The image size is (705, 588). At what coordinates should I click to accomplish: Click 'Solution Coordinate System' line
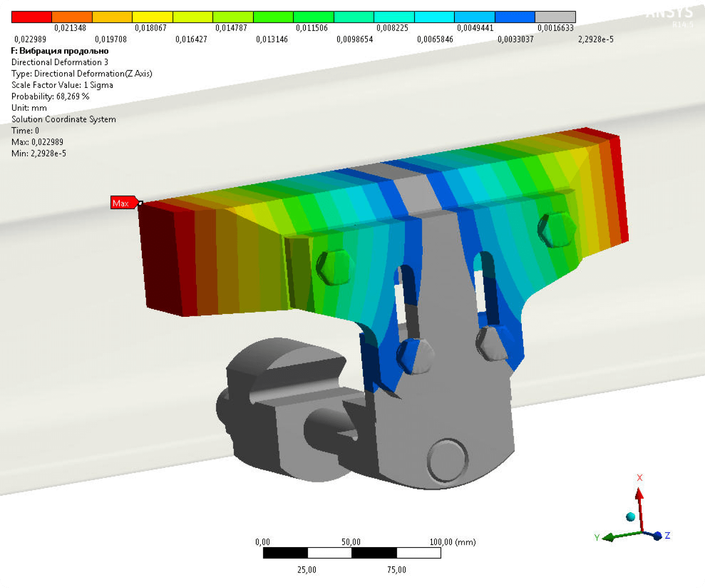pyautogui.click(x=64, y=119)
